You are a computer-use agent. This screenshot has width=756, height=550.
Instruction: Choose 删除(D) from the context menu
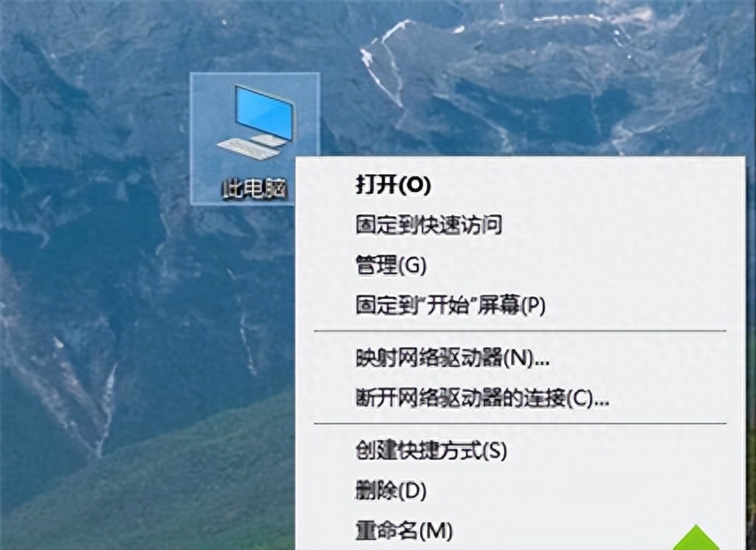(x=391, y=491)
